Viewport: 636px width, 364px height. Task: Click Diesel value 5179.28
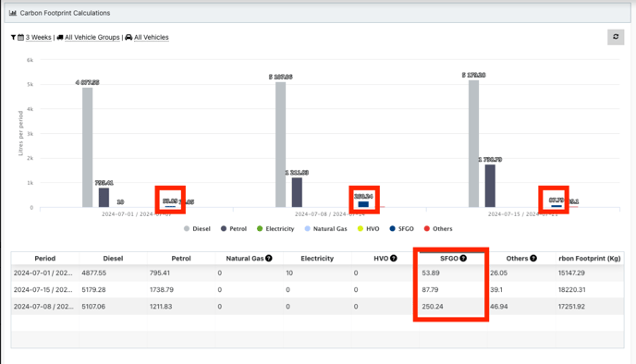(93, 289)
